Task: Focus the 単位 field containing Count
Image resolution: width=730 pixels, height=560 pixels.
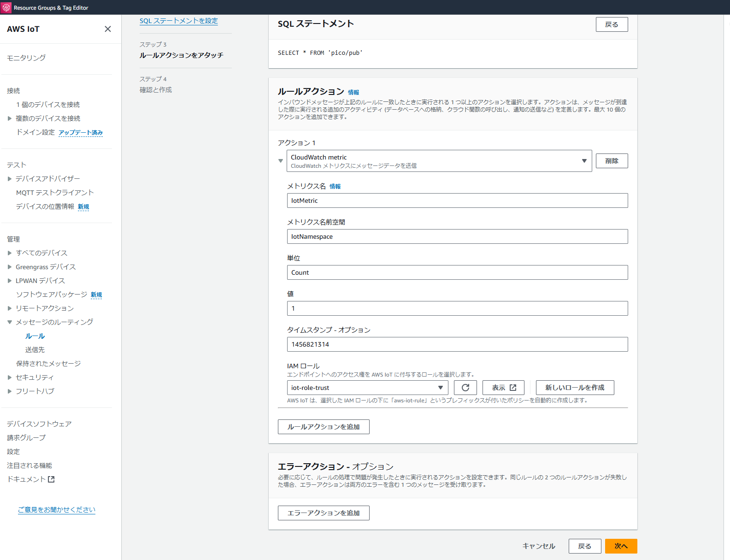Action: (457, 272)
